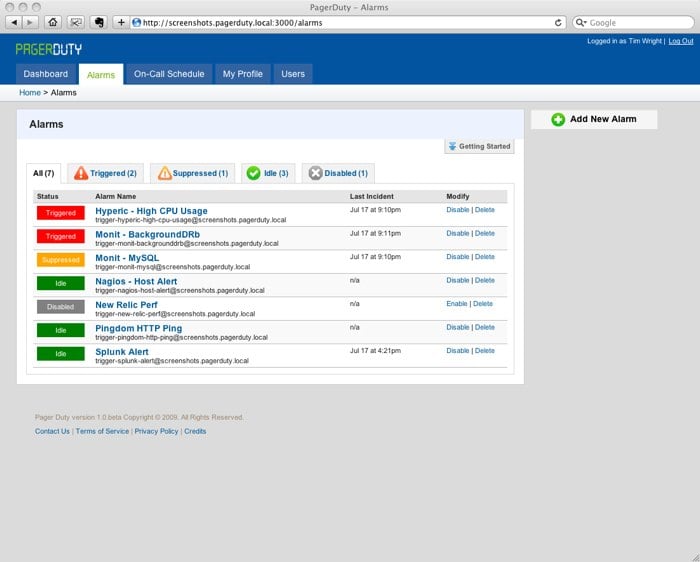The height and width of the screenshot is (562, 700).
Task: Click the Evernote elephant toolbar icon
Action: coord(98,22)
